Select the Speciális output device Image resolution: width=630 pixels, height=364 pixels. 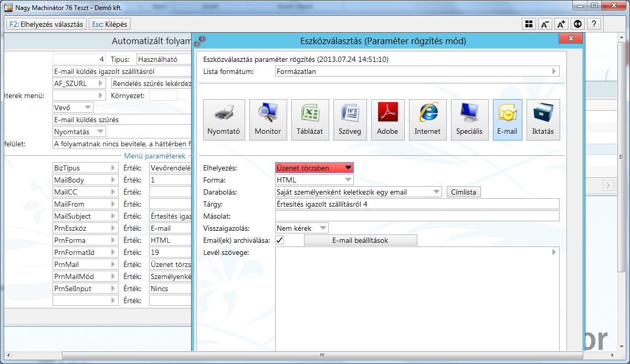469,120
